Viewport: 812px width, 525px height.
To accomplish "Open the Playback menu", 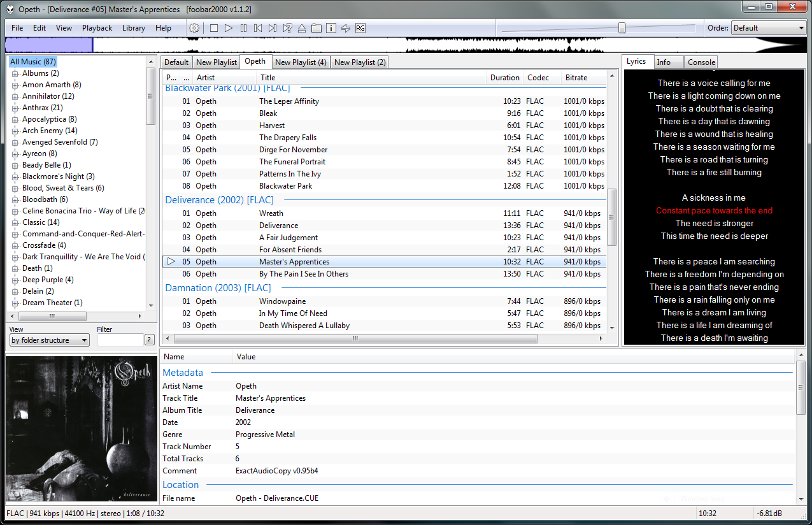I will point(97,28).
